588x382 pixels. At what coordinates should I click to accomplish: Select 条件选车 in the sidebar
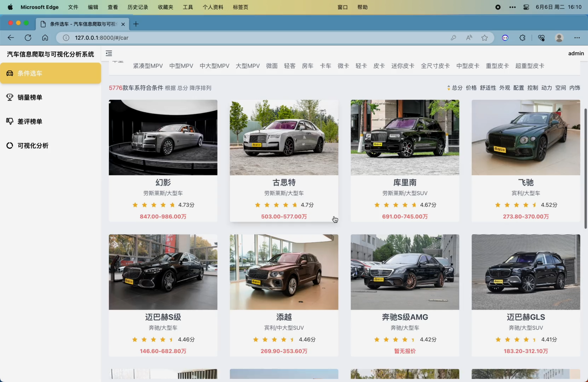(51, 73)
